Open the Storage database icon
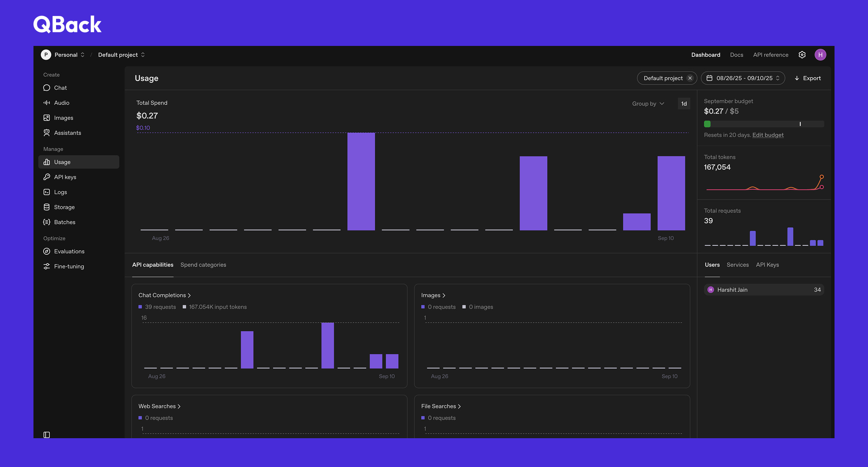This screenshot has width=868, height=467. [47, 207]
